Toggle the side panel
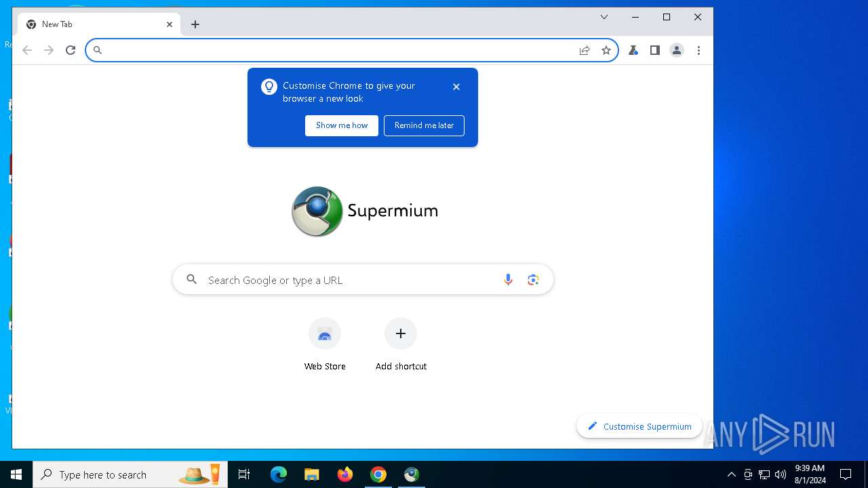 pos(655,50)
